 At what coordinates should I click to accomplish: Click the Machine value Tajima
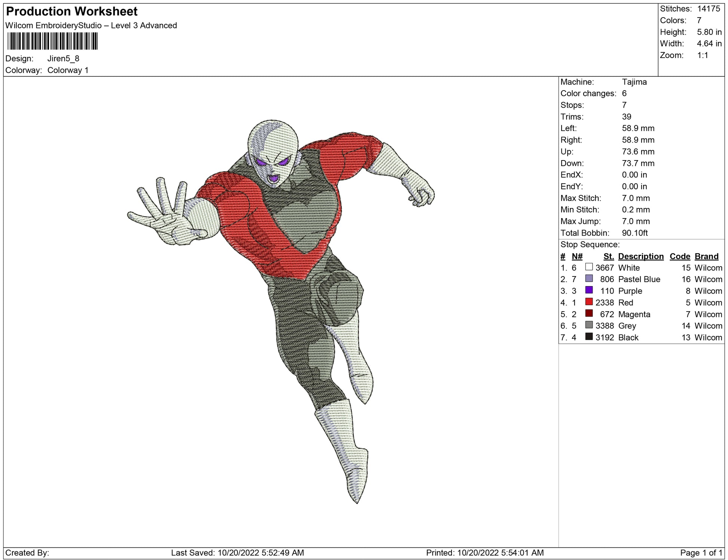[x=634, y=82]
